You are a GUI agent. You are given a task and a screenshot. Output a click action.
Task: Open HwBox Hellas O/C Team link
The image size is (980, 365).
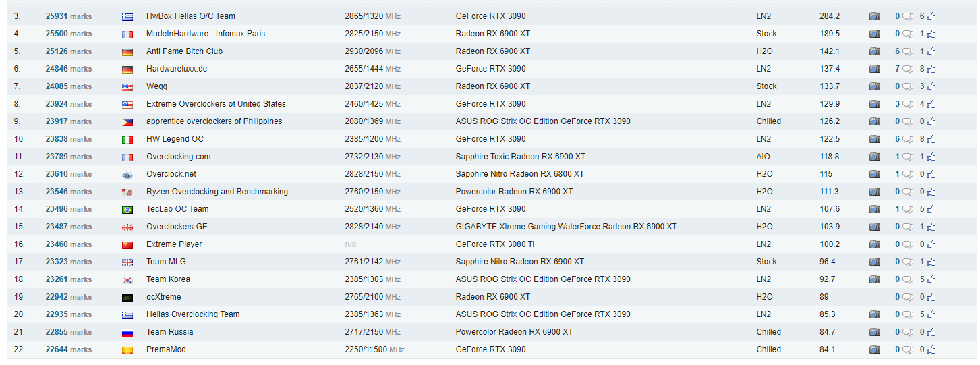pyautogui.click(x=191, y=16)
